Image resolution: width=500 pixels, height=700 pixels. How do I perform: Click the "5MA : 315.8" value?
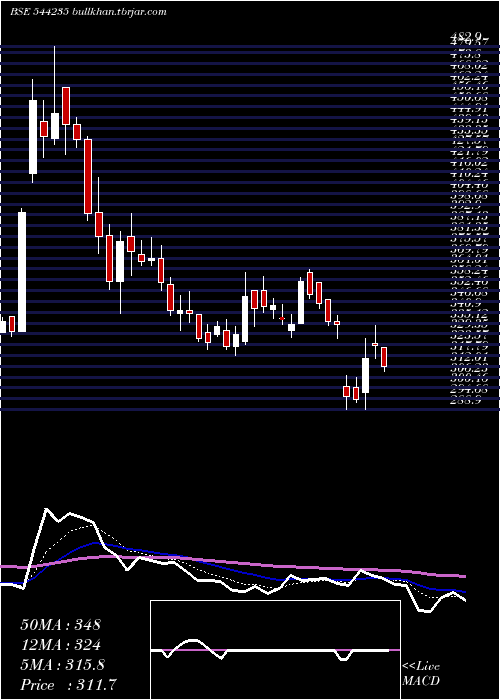coord(62,665)
